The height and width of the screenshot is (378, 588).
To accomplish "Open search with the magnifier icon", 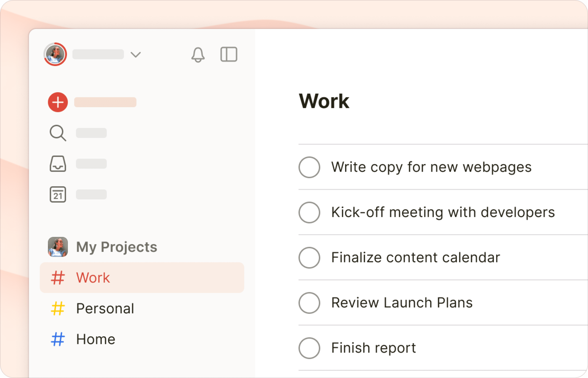I will coord(58,133).
